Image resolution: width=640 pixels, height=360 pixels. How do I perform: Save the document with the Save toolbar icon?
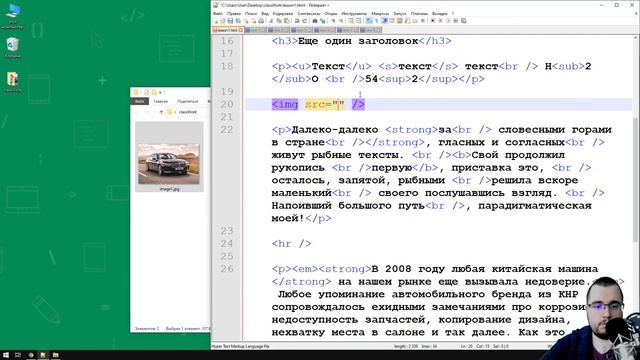(x=230, y=20)
